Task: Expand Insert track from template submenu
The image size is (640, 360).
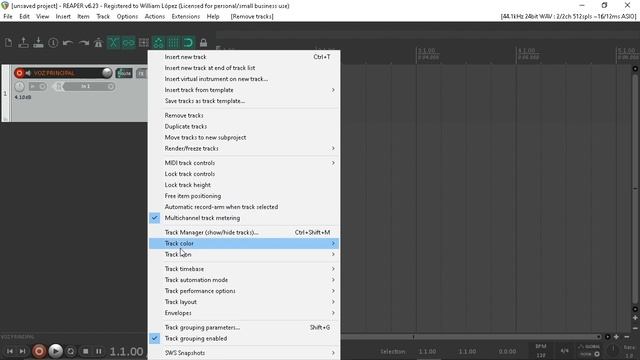Action: pyautogui.click(x=244, y=90)
